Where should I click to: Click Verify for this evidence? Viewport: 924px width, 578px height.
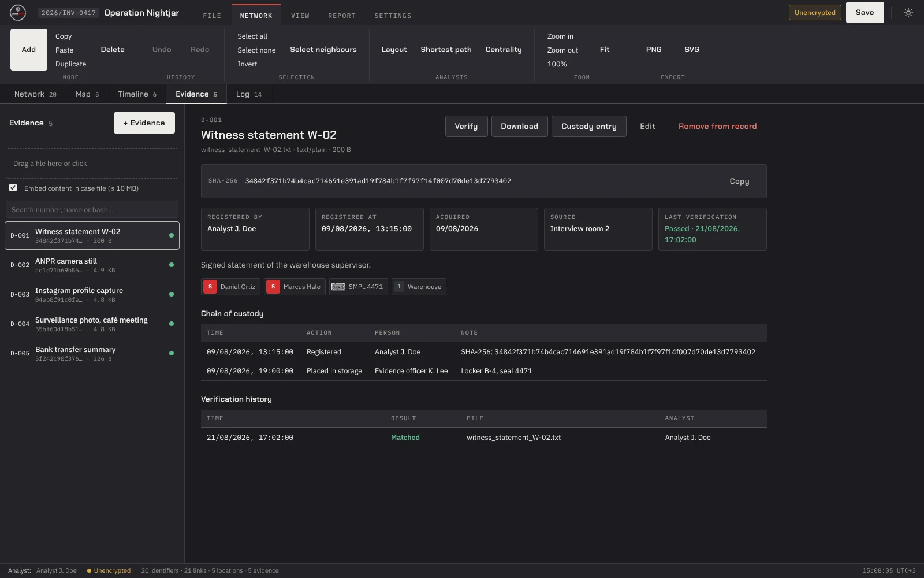click(x=466, y=127)
